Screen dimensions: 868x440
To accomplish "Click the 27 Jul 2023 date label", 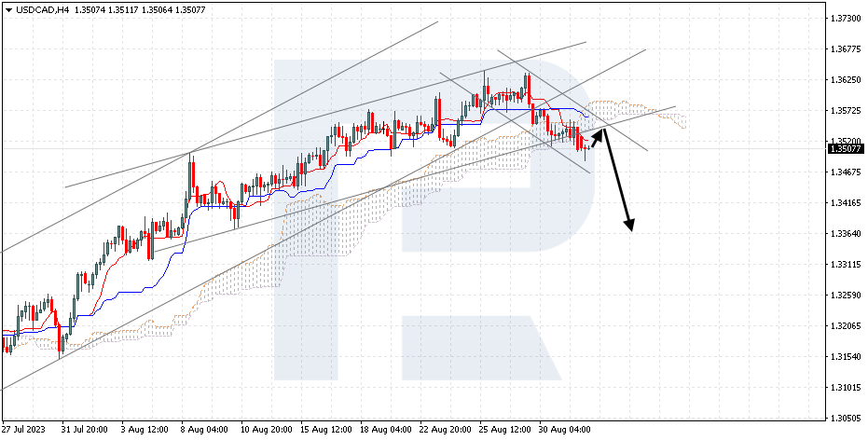I will [25, 431].
